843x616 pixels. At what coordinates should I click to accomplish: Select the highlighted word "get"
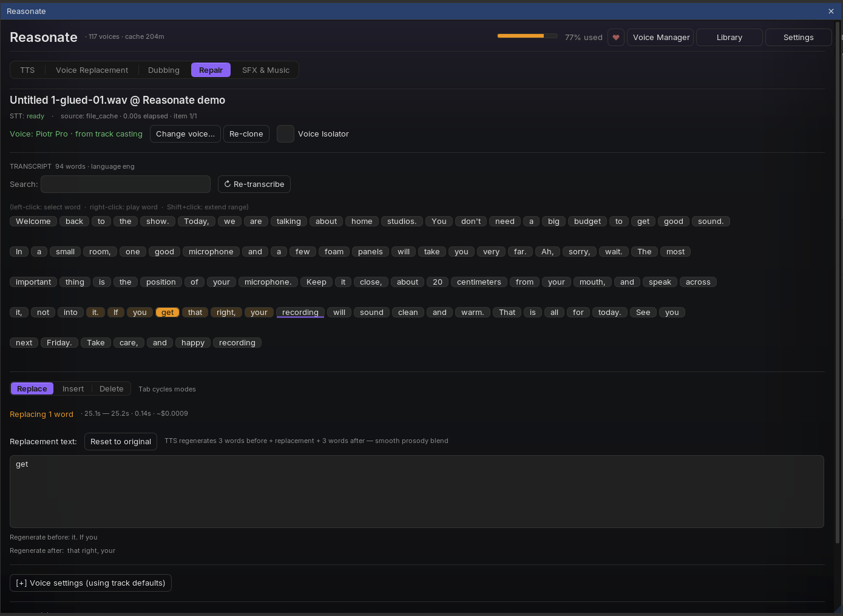pyautogui.click(x=168, y=313)
